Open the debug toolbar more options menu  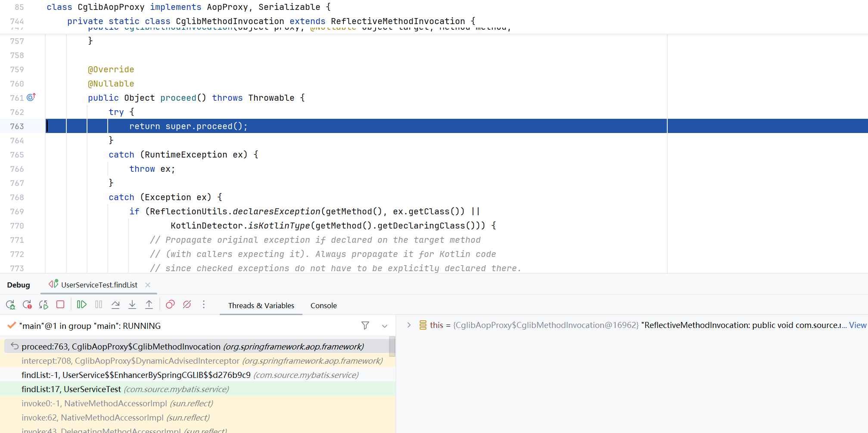(204, 305)
